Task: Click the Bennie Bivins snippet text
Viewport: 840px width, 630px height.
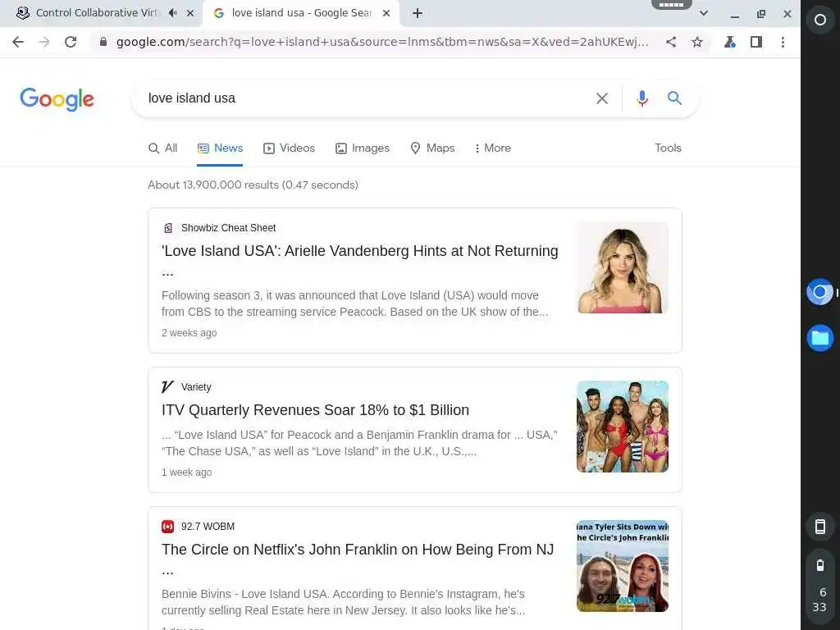Action: tap(344, 602)
